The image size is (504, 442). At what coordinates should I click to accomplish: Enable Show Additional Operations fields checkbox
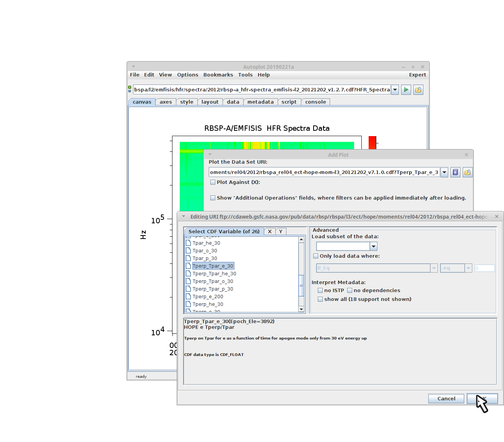pyautogui.click(x=213, y=198)
